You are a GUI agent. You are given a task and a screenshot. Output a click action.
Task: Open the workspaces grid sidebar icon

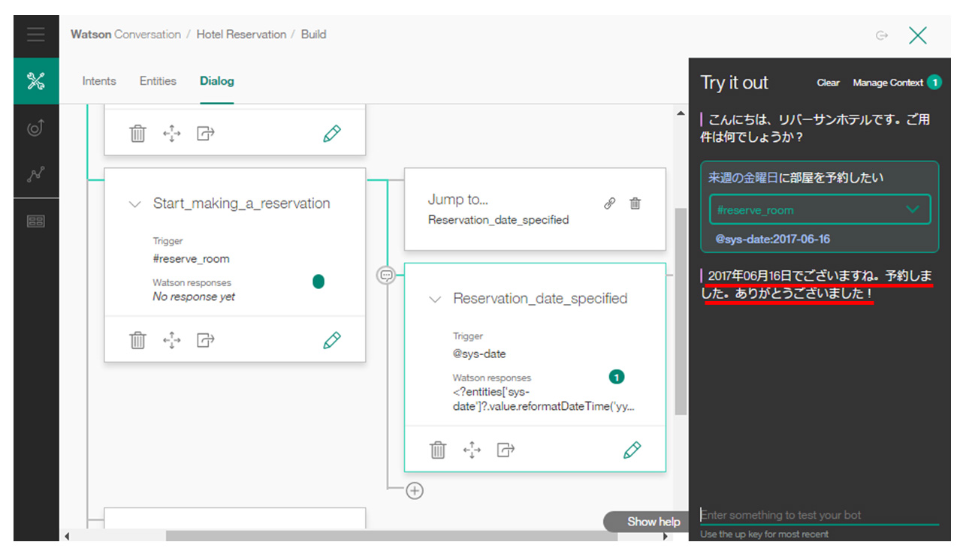pyautogui.click(x=36, y=221)
